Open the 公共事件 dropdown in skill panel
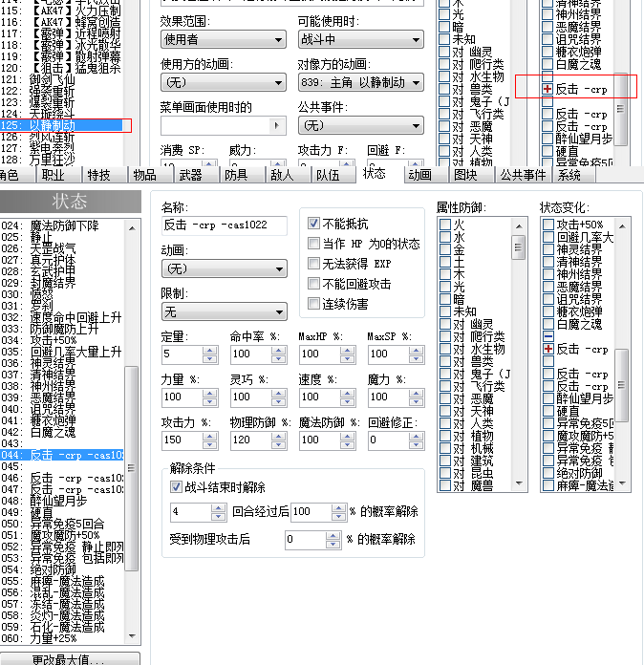 (x=360, y=125)
